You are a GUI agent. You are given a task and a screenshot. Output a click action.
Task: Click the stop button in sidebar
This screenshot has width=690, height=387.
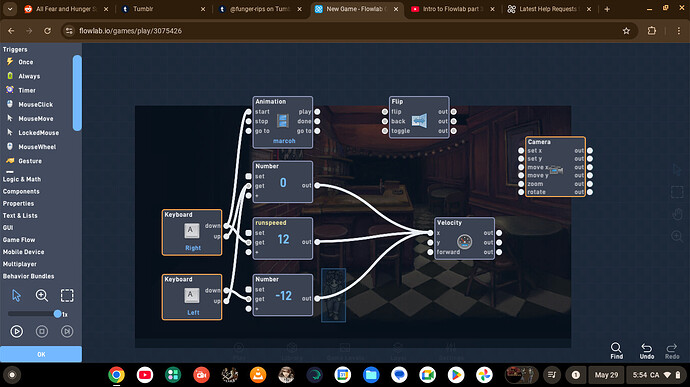coord(42,331)
